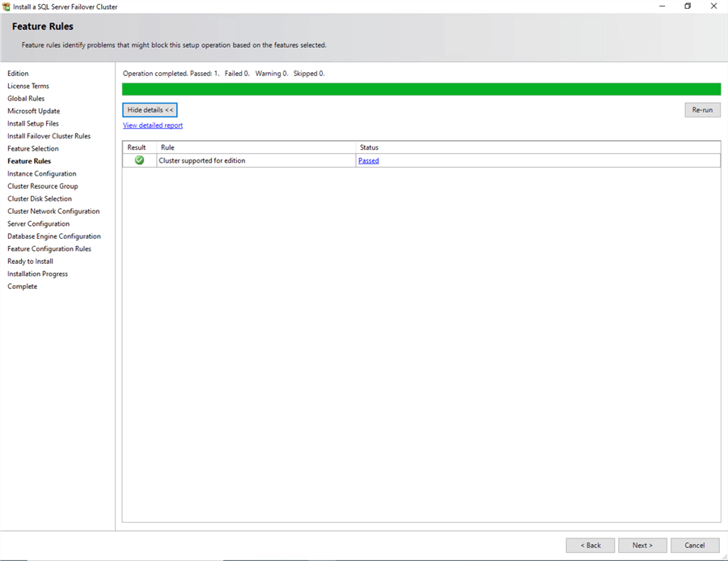
Task: Select Install Setup Files step
Action: click(x=33, y=124)
